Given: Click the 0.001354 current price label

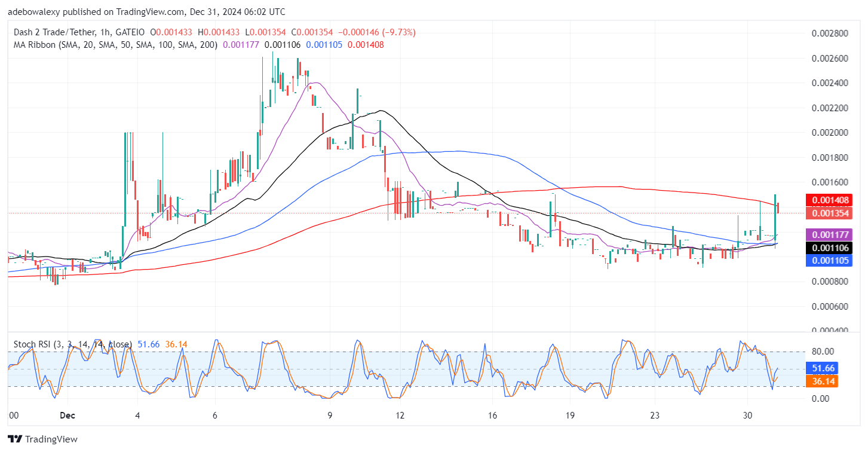Looking at the screenshot, I should (x=829, y=213).
